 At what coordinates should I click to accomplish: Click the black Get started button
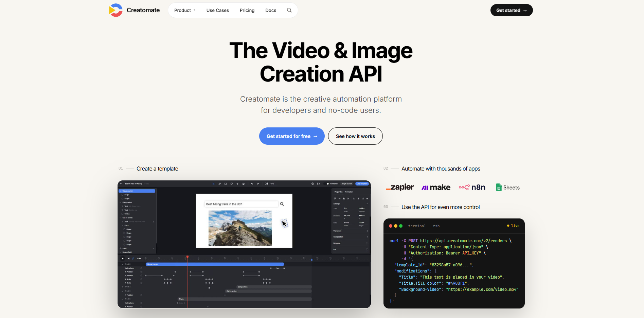(512, 10)
